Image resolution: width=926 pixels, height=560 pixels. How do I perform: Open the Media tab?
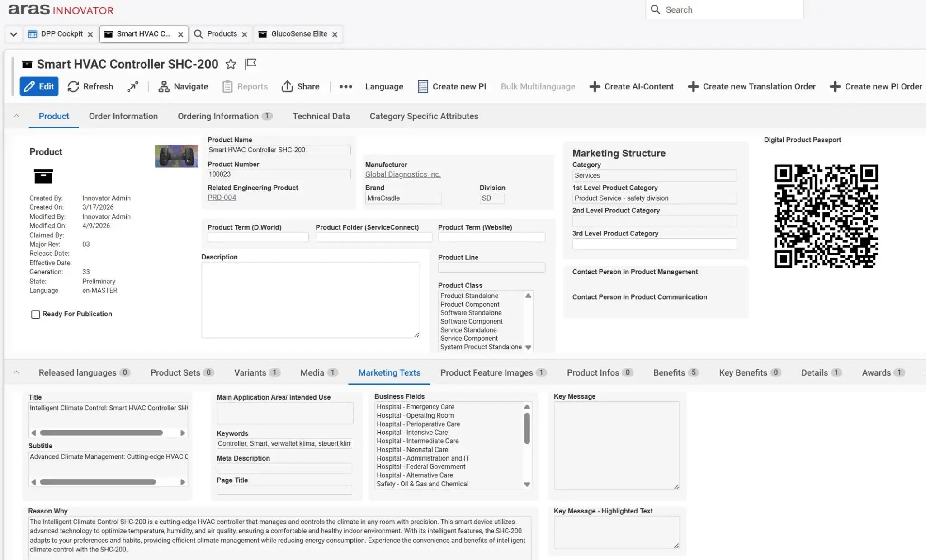pos(319,373)
